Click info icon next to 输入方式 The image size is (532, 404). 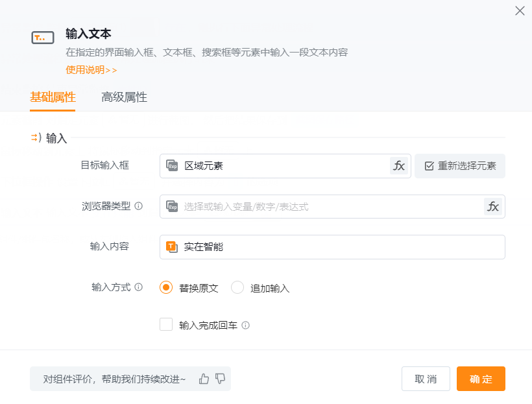[x=139, y=287]
